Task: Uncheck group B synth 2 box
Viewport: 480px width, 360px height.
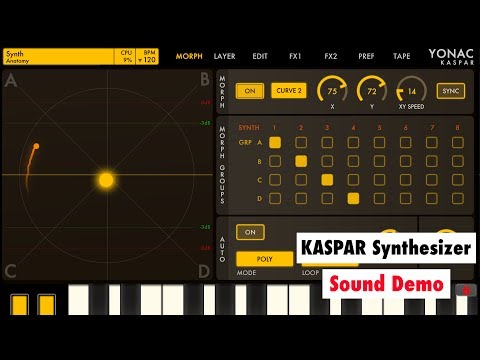Action: (x=301, y=161)
